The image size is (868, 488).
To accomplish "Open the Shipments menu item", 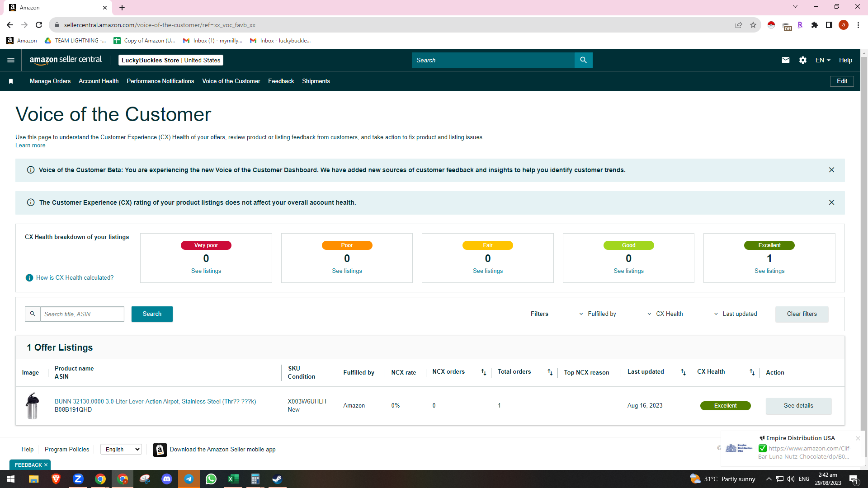I will click(x=316, y=81).
